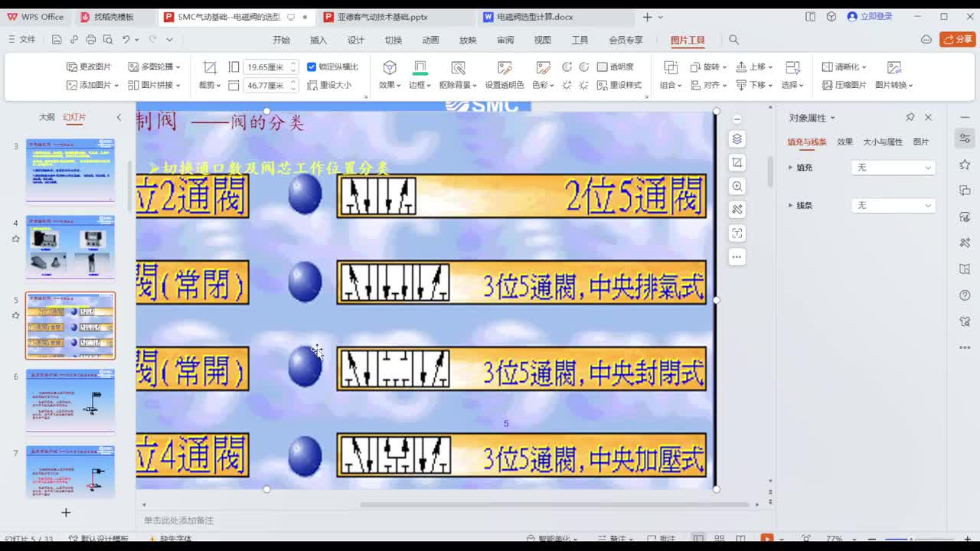980x551 pixels.
Task: Open the 审阅 ribbon tab
Action: point(505,40)
